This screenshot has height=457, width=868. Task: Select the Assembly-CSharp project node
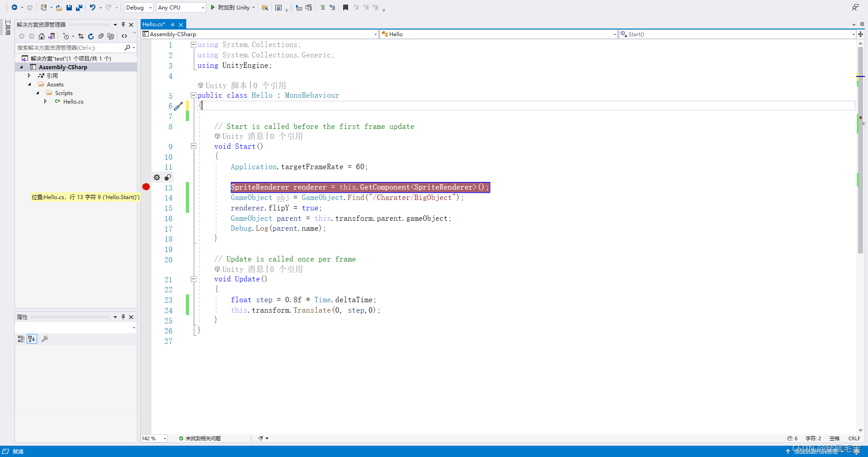pos(63,67)
